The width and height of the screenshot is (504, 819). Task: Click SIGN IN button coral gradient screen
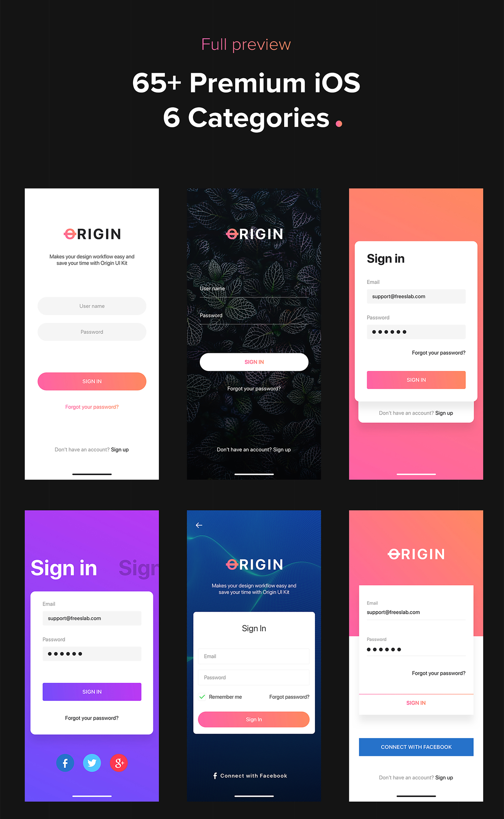pyautogui.click(x=416, y=380)
